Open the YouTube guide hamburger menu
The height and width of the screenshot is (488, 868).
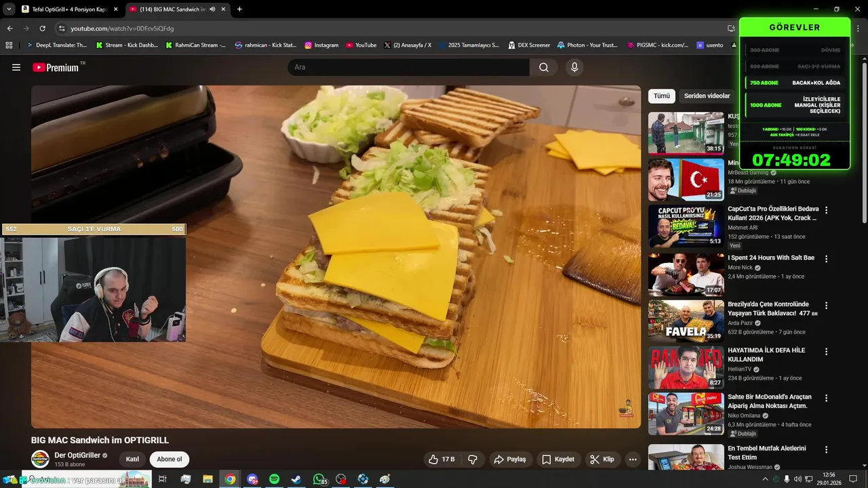[x=16, y=67]
